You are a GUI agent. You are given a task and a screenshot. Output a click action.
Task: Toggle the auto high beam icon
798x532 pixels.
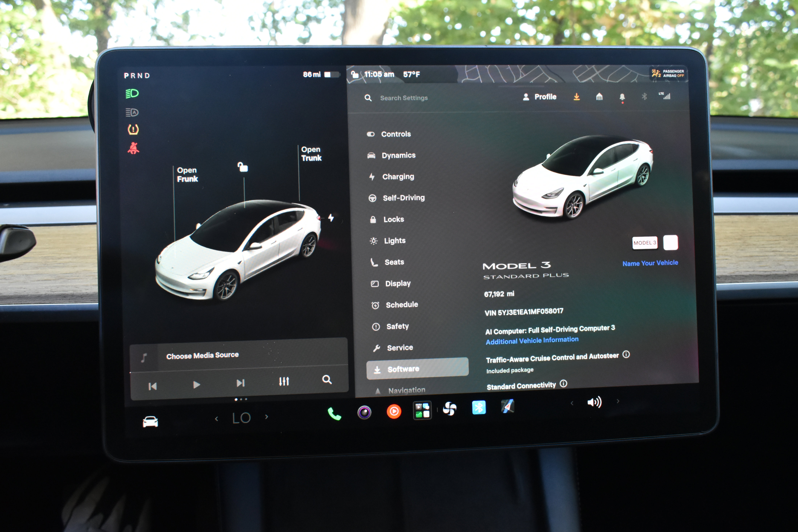coord(132,112)
